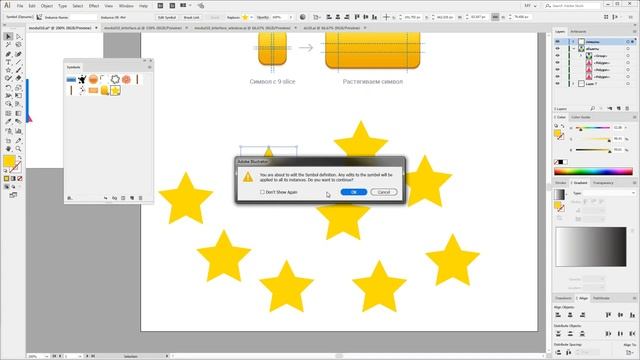Click the Instance Name input field
Image resolution: width=640 pixels, height=360 pixels.
coord(83,18)
